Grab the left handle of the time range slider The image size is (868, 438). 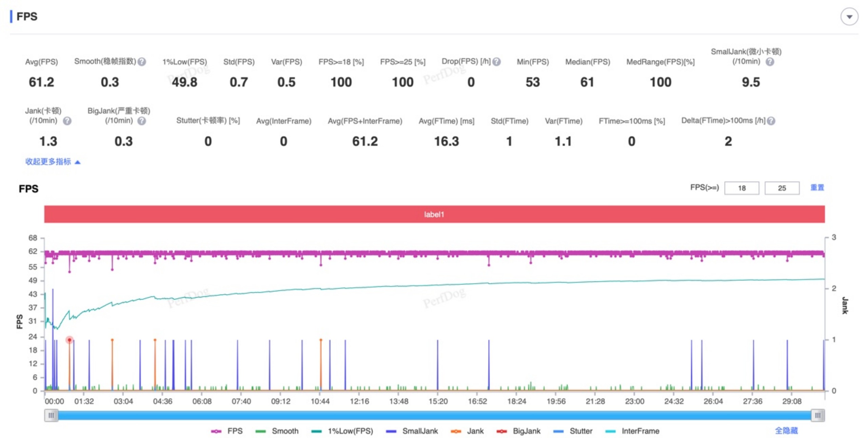coord(51,415)
